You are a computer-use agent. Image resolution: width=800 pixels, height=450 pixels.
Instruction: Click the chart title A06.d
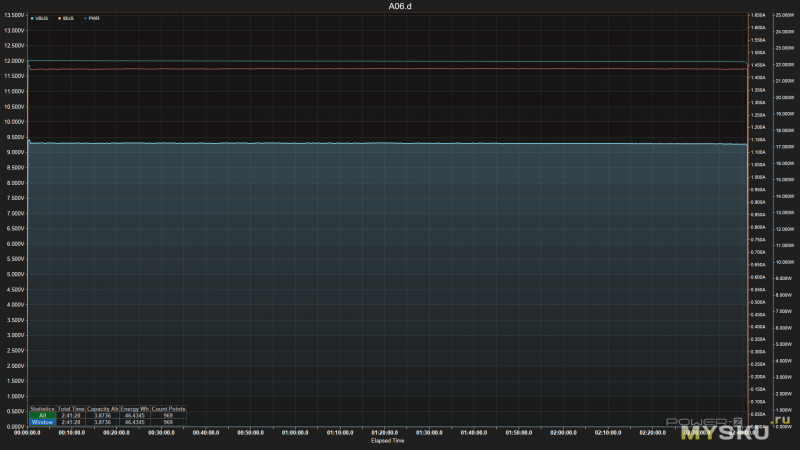click(400, 6)
